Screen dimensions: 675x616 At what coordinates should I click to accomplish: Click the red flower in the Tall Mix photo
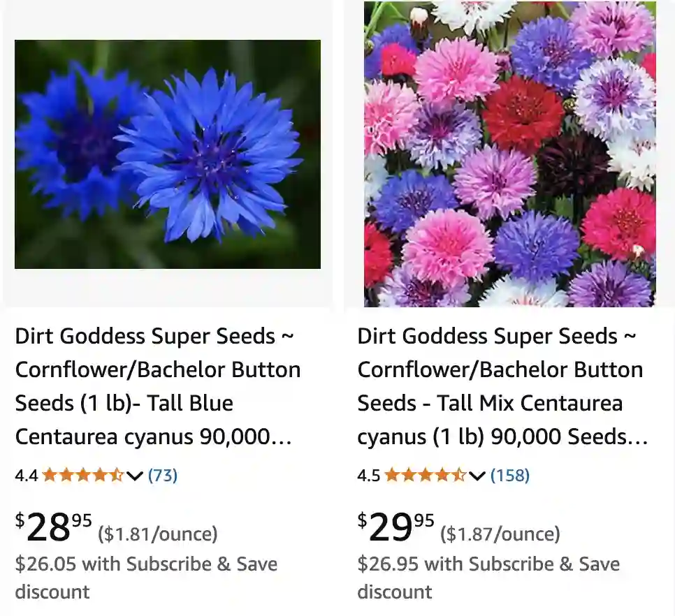pyautogui.click(x=523, y=115)
